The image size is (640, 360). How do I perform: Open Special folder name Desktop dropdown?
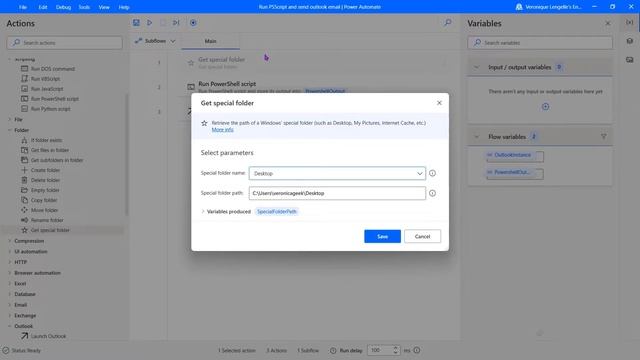point(337,173)
